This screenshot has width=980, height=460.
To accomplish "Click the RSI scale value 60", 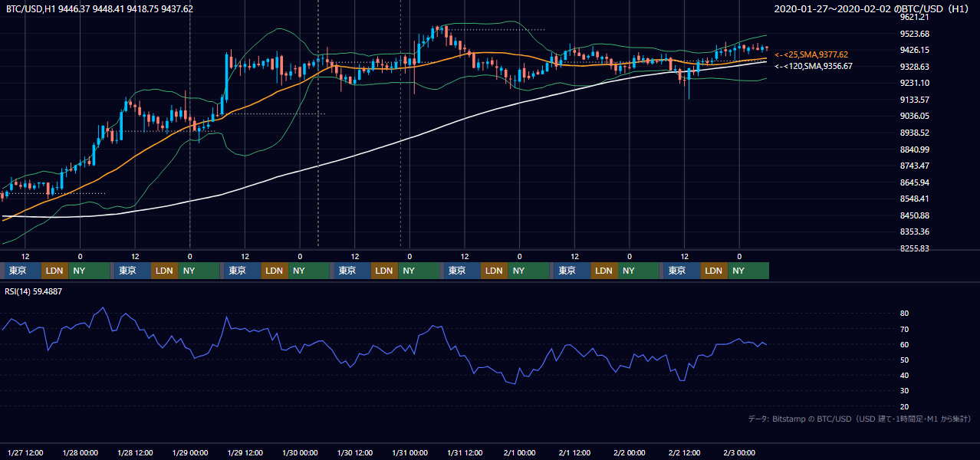I will (x=905, y=344).
